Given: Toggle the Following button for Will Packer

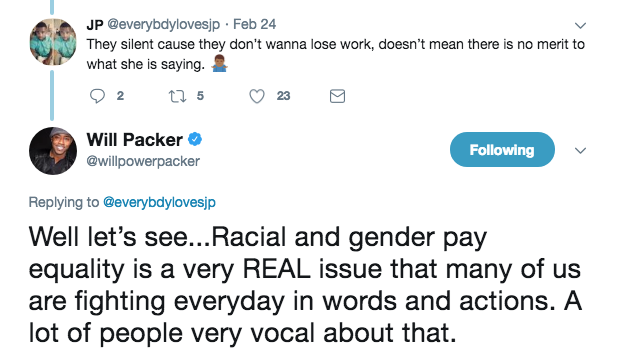Looking at the screenshot, I should point(502,150).
